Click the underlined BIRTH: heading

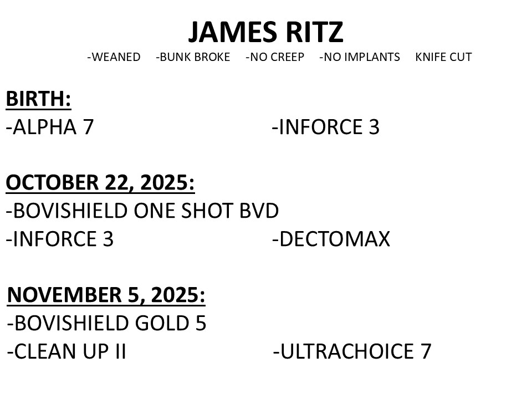tap(38, 99)
